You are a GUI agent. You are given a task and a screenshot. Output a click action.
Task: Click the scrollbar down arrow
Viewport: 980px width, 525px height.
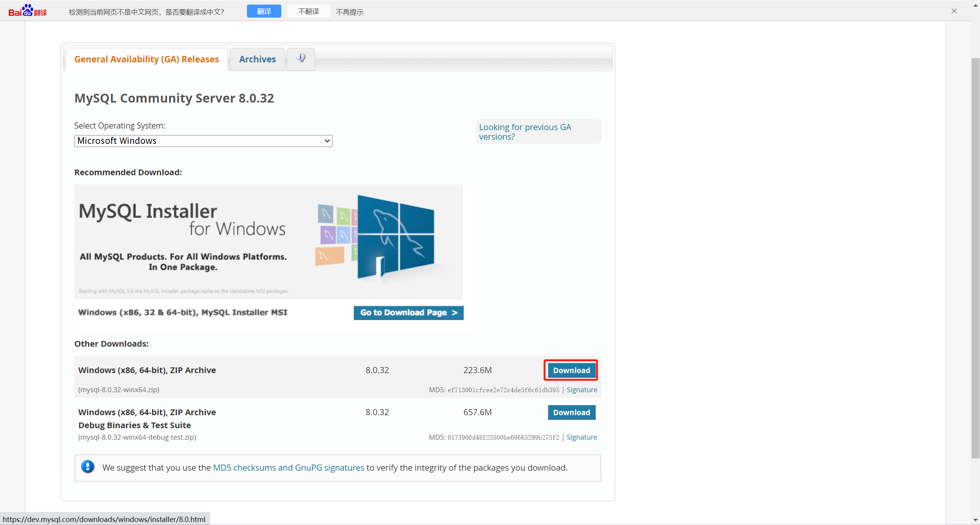[975, 520]
